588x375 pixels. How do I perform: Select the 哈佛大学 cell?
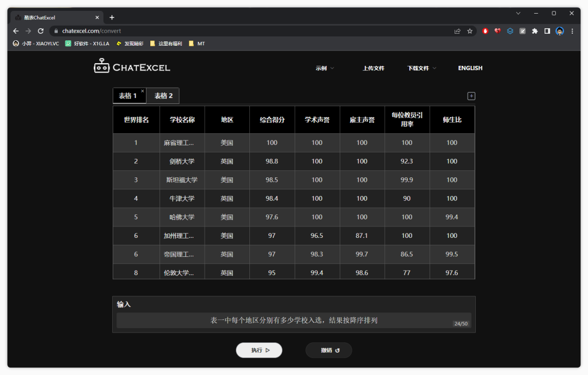click(x=182, y=217)
